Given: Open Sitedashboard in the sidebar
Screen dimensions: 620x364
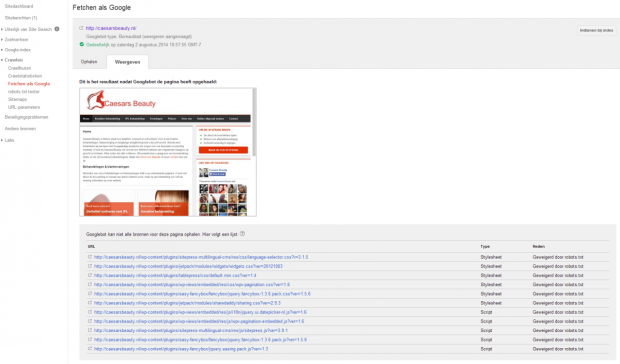Looking at the screenshot, I should 19,6.
